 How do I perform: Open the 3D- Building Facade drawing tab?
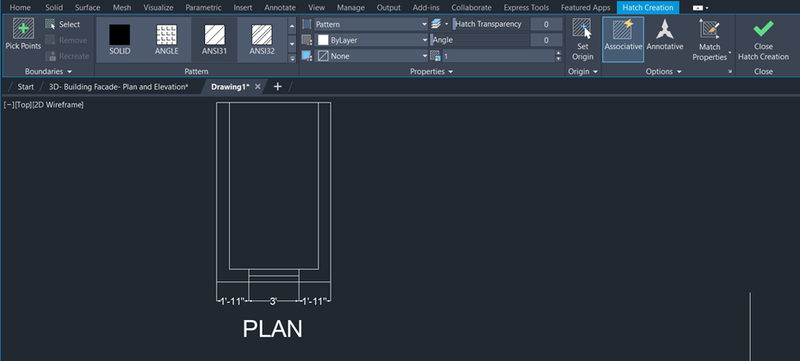(x=118, y=87)
